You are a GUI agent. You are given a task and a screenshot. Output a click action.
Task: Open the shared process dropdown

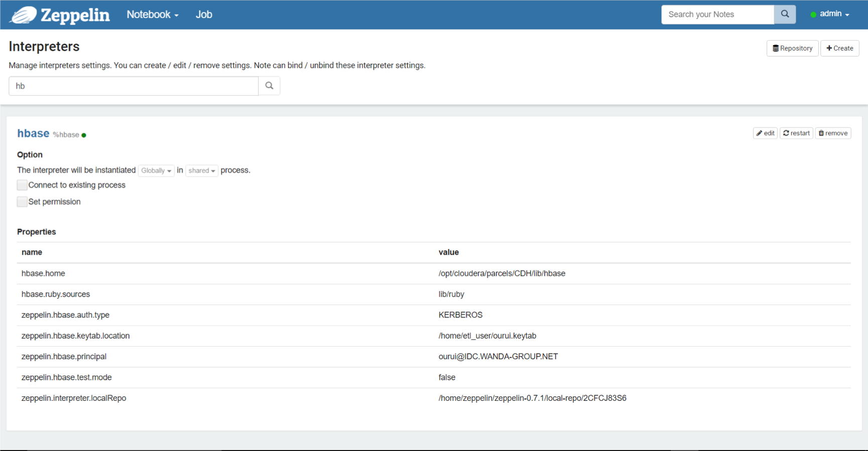[x=202, y=171]
